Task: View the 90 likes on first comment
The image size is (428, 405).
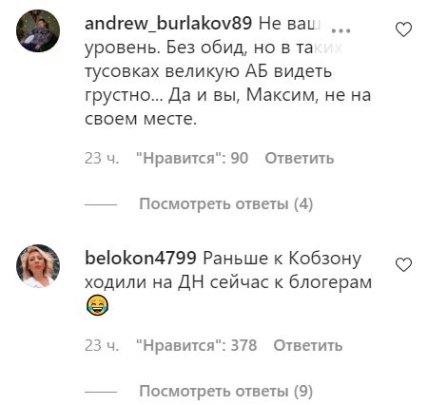Action: (193, 158)
